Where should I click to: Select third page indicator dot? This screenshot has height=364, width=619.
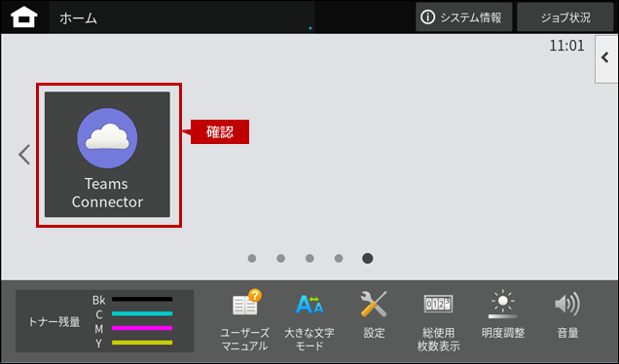[309, 258]
